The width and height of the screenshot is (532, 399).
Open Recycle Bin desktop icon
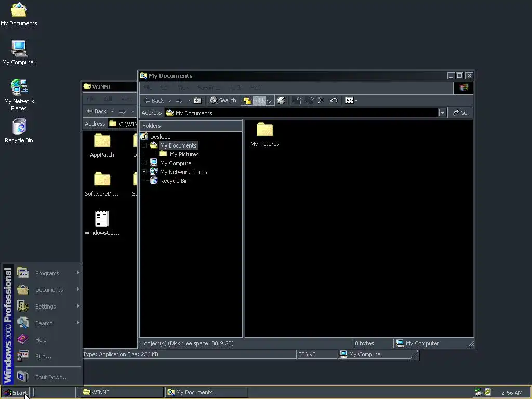(x=19, y=130)
